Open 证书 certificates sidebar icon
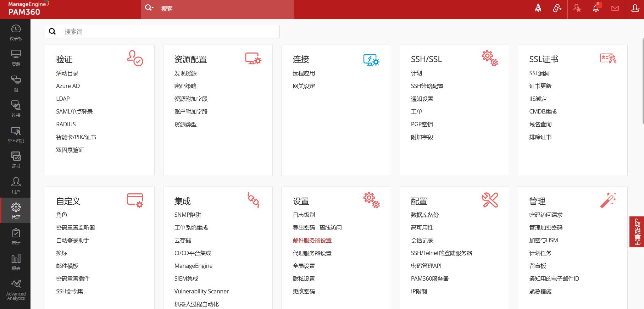This screenshot has width=644, height=309. coord(16,160)
